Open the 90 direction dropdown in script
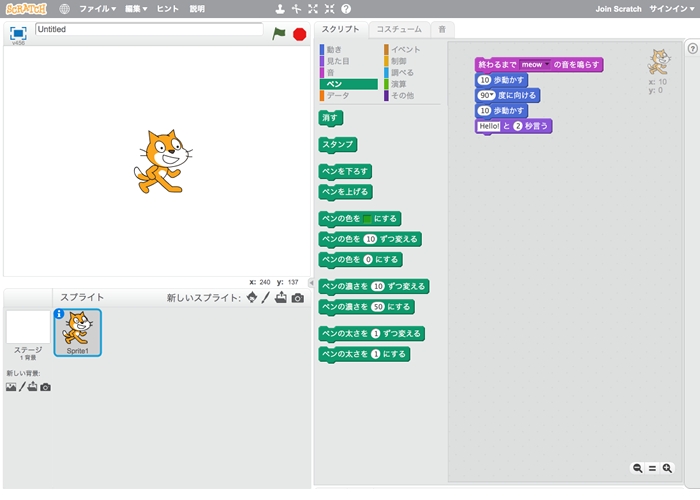Screen dimensions: 700x500 (x=492, y=95)
